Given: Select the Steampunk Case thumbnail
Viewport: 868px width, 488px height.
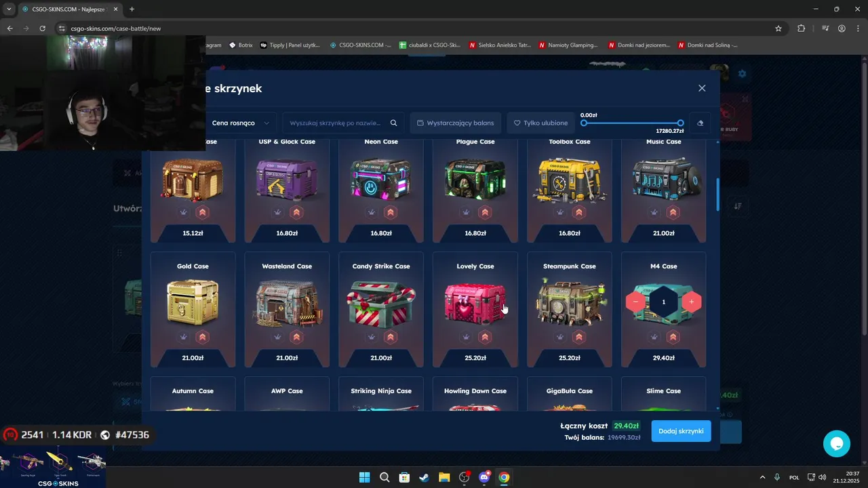Looking at the screenshot, I should [x=570, y=302].
